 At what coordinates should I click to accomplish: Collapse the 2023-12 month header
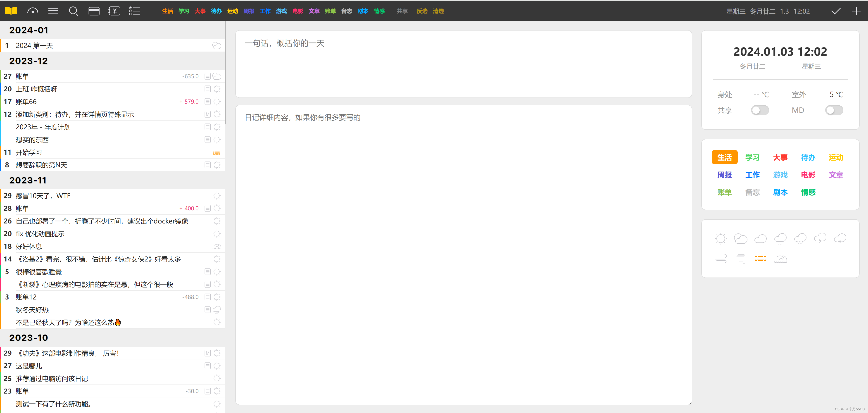point(29,61)
